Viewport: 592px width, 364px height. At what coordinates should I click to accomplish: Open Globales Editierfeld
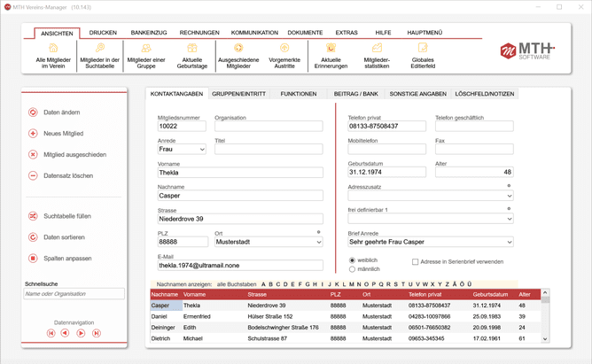pos(423,56)
